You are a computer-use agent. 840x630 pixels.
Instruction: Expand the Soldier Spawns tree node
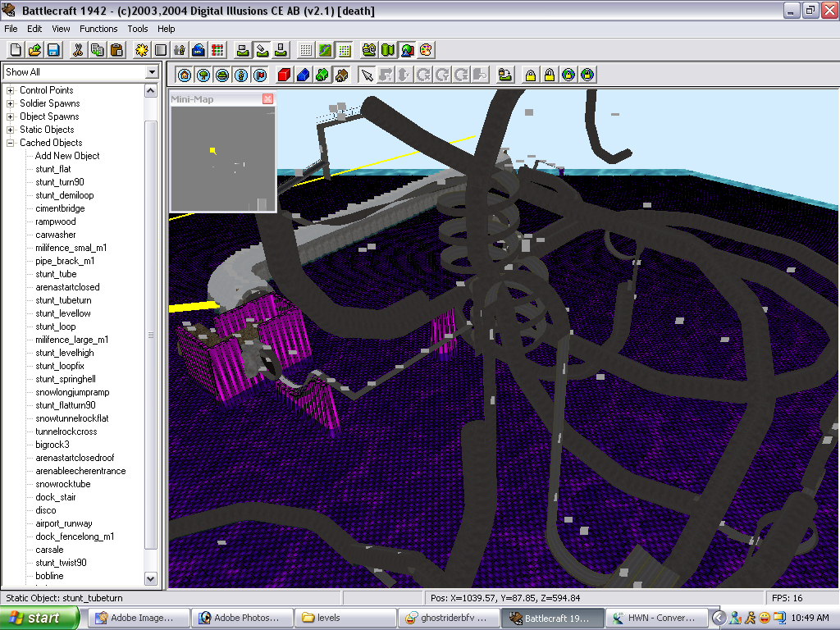[10, 103]
